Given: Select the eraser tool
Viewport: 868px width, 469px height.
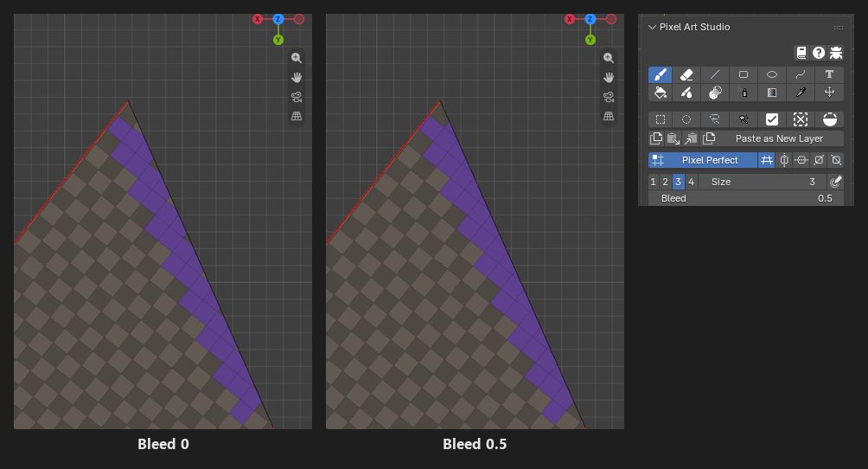Looking at the screenshot, I should coord(686,74).
